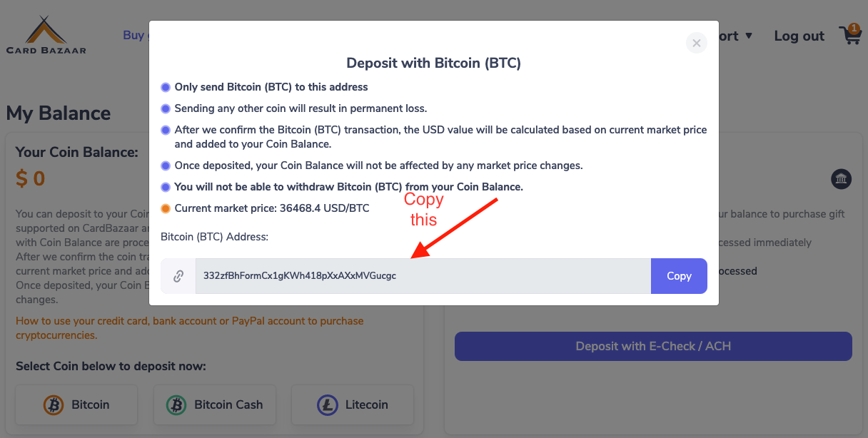868x438 pixels.
Task: Open the Buy menu item
Action: click(135, 35)
